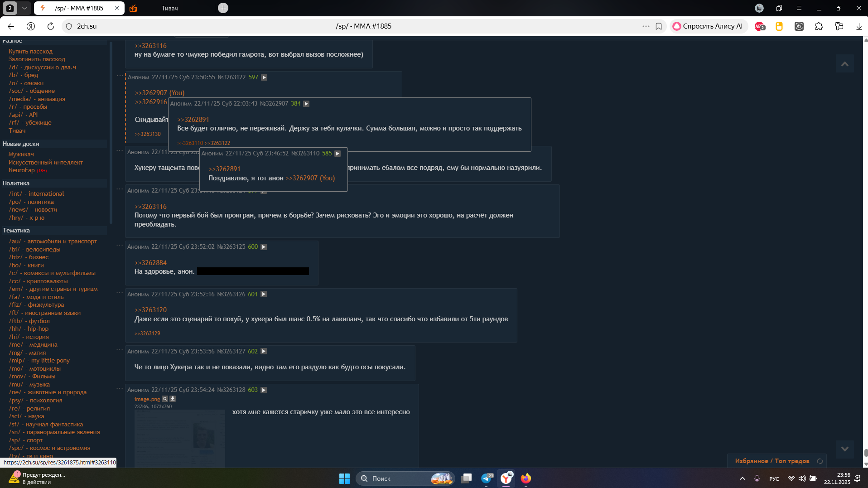The image size is (868, 488).
Task: Jump to bottom of thread
Action: tap(845, 449)
